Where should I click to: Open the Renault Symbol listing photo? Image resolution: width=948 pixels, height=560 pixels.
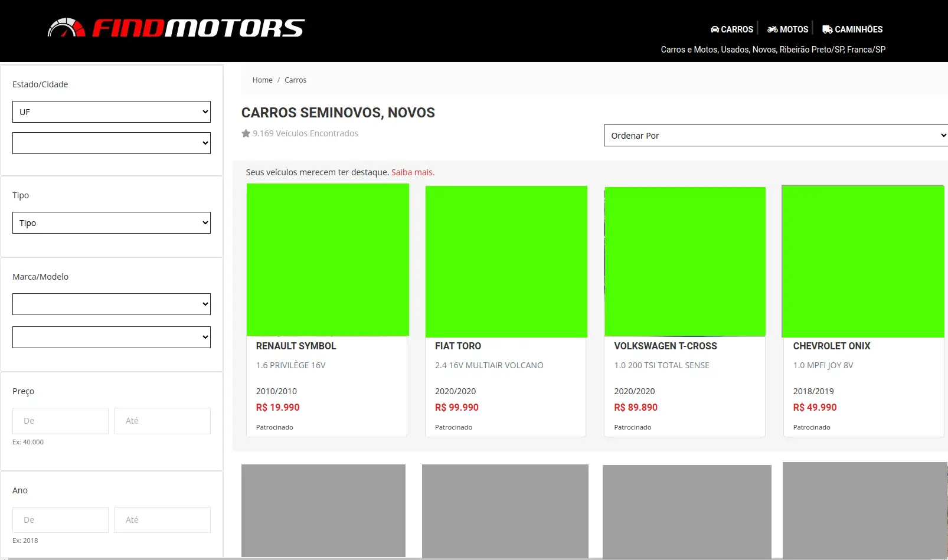click(328, 260)
